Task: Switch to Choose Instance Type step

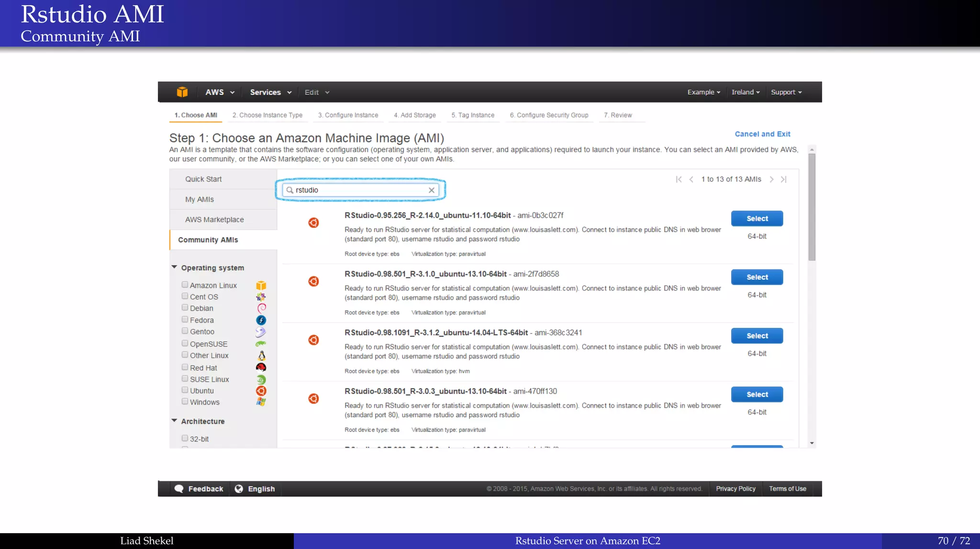Action: [x=267, y=115]
